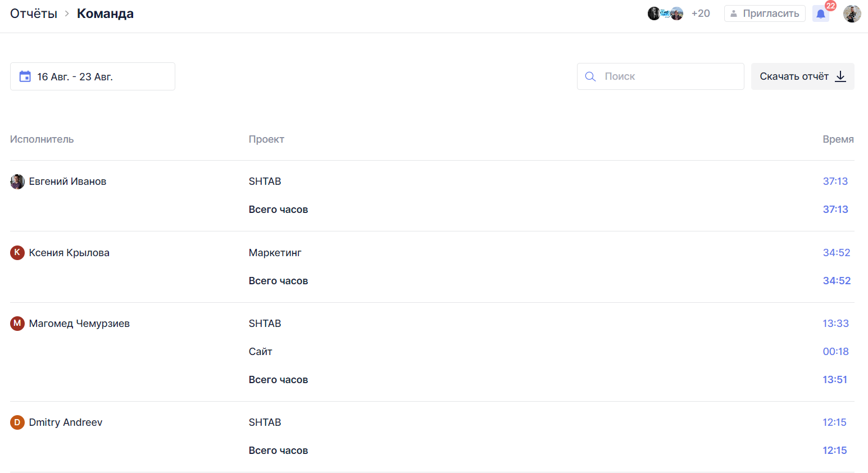This screenshot has width=868, height=473.
Task: Click the magnifier search icon
Action: (590, 76)
